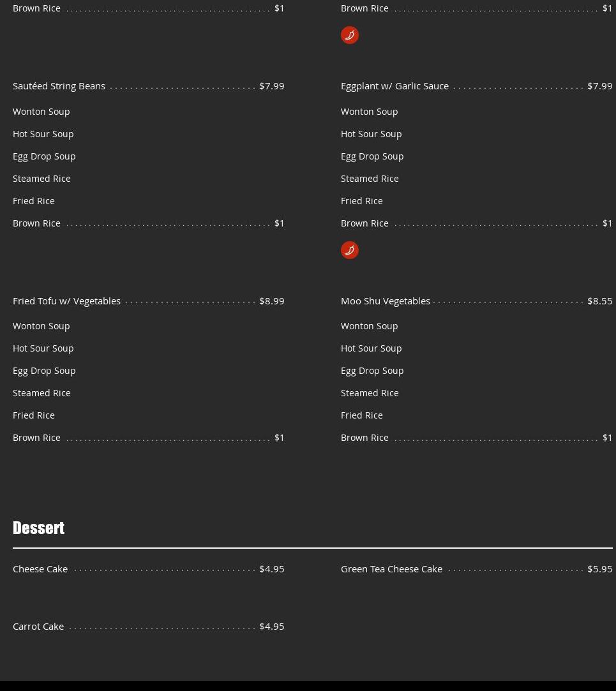Pick Wonton Soup under Moo Shu Vegetables
Viewport: 616px width, 691px height.
(x=369, y=326)
